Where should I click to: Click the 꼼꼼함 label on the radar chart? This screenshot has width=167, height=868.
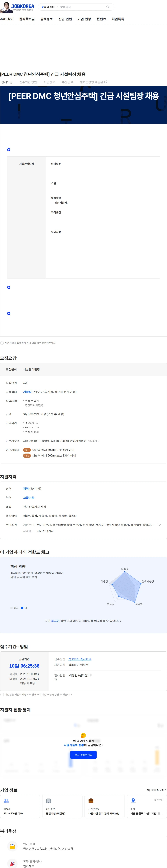click(x=139, y=604)
